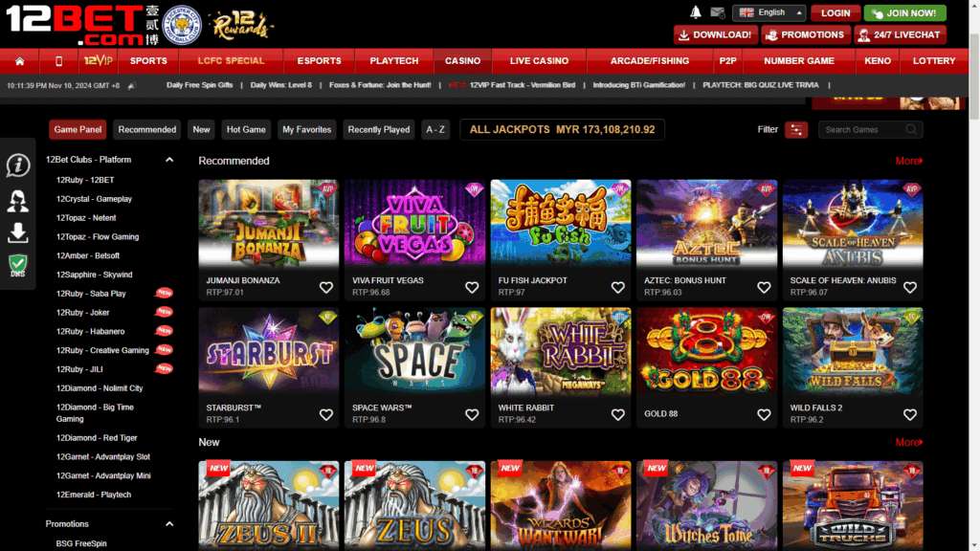980x551 pixels.
Task: Open the English language dropdown
Action: 770,12
